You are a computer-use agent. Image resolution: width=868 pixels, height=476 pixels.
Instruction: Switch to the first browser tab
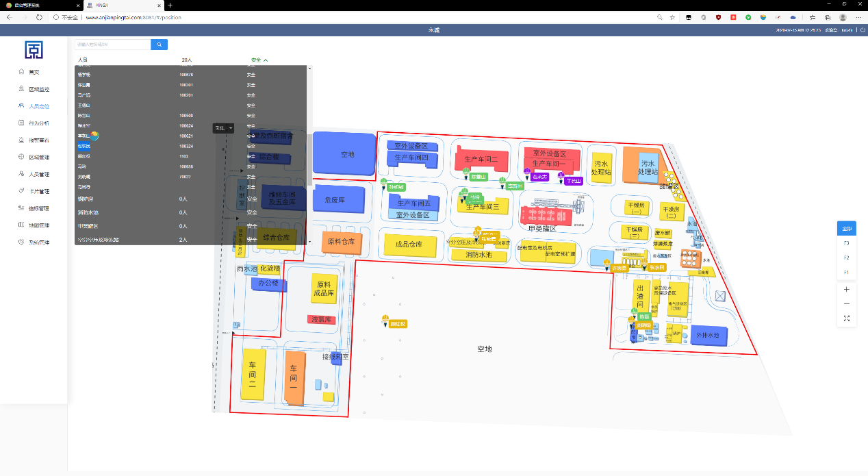tap(41, 5)
